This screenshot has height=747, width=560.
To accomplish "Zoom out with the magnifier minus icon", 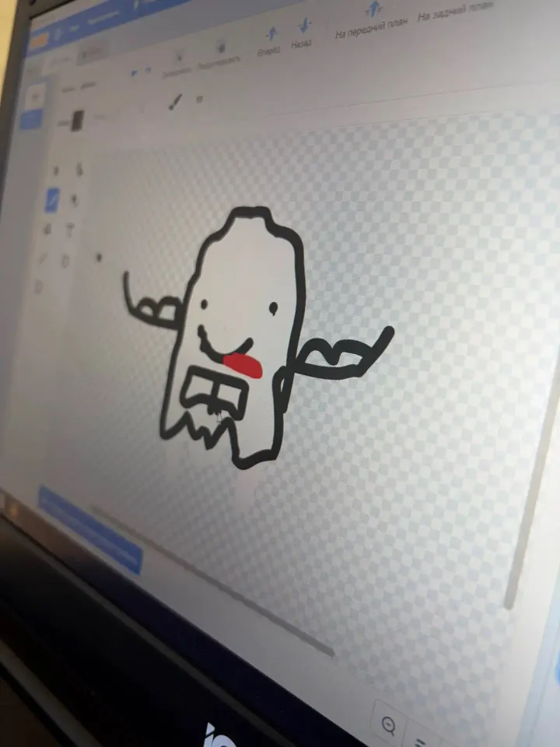I will (390, 726).
